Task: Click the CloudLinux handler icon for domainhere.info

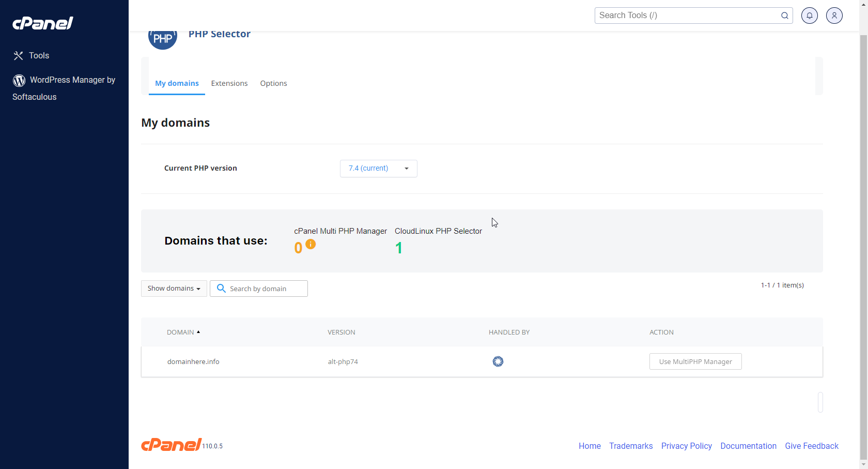Action: point(498,361)
